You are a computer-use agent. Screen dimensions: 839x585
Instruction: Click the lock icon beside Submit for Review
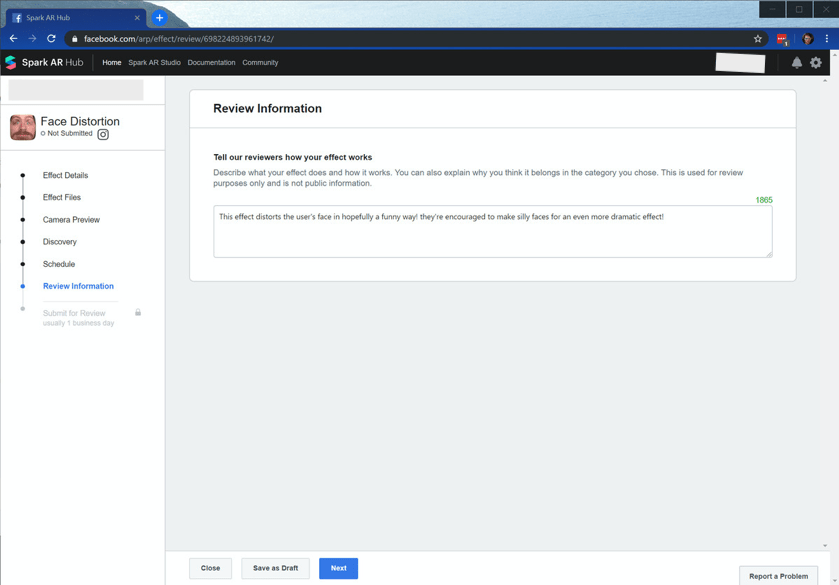pos(138,312)
